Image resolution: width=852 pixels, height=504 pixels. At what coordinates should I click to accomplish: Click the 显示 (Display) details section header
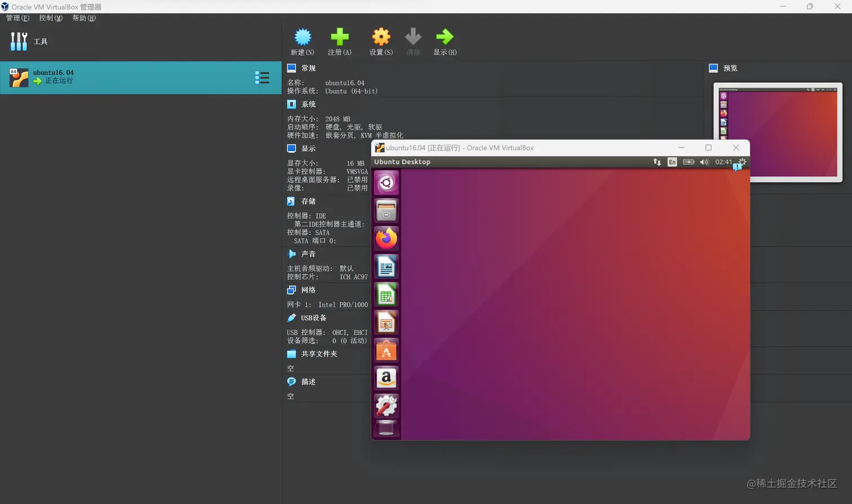[x=308, y=149]
